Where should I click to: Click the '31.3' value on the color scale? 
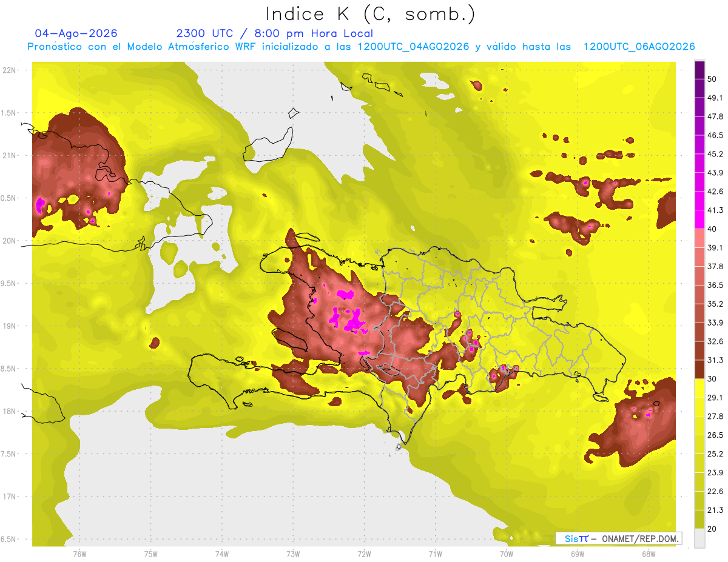715,360
